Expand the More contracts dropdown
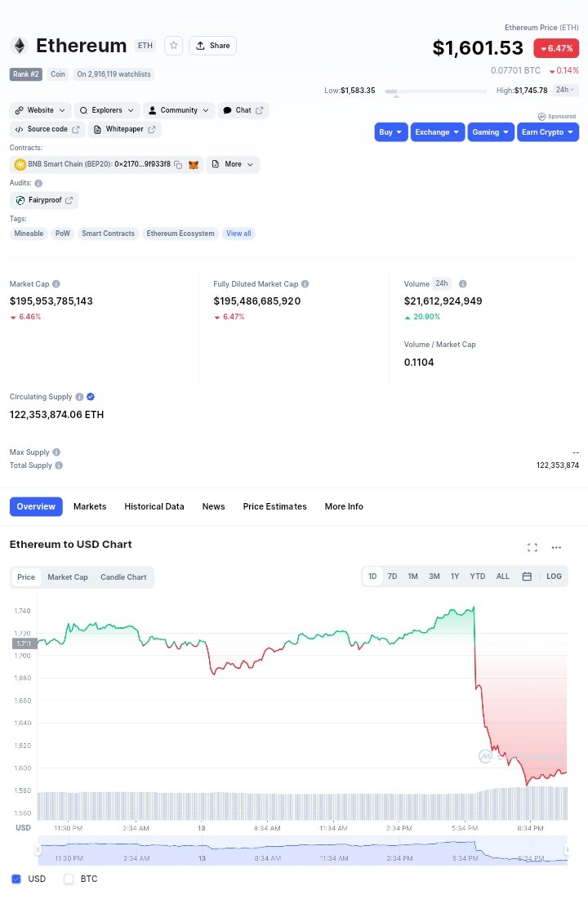The height and width of the screenshot is (904, 588). (x=233, y=164)
